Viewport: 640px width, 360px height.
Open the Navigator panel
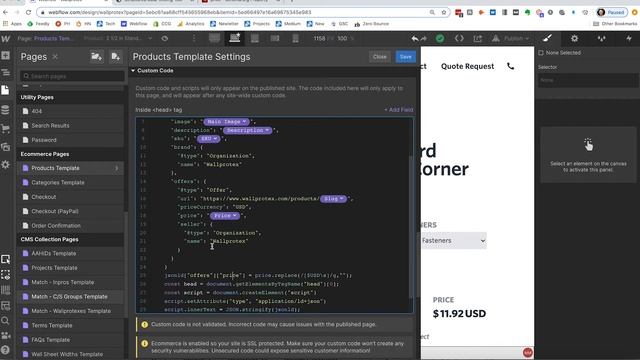click(6, 73)
